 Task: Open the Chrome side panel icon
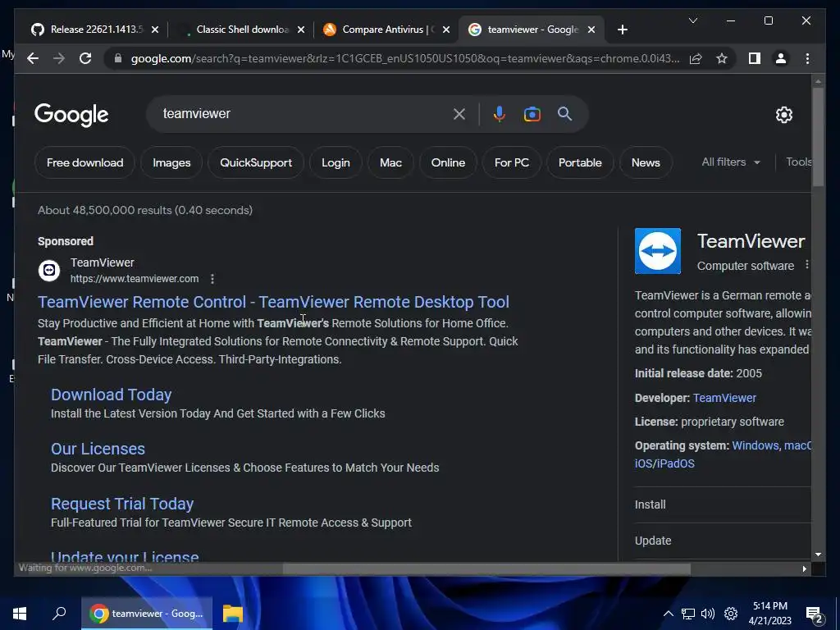pos(755,58)
